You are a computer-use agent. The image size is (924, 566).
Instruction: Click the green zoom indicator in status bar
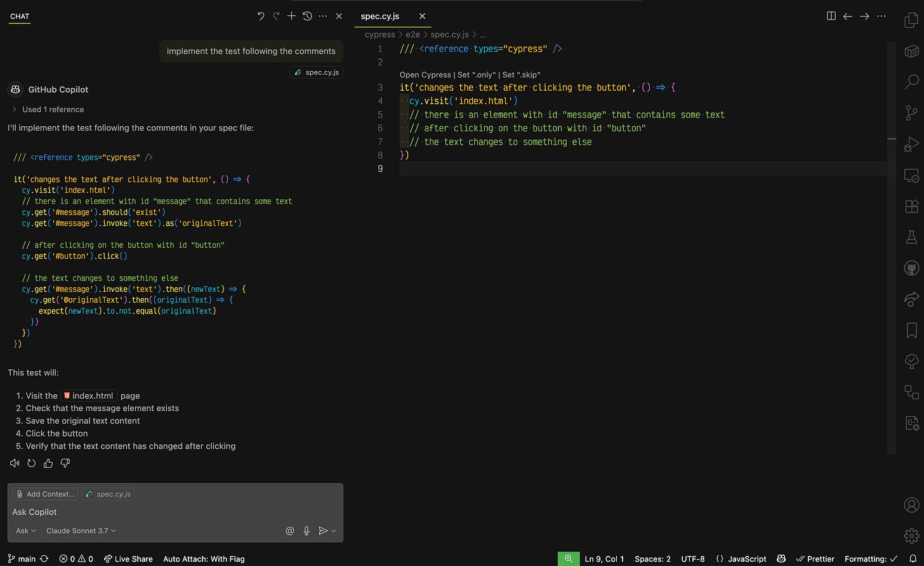569,559
